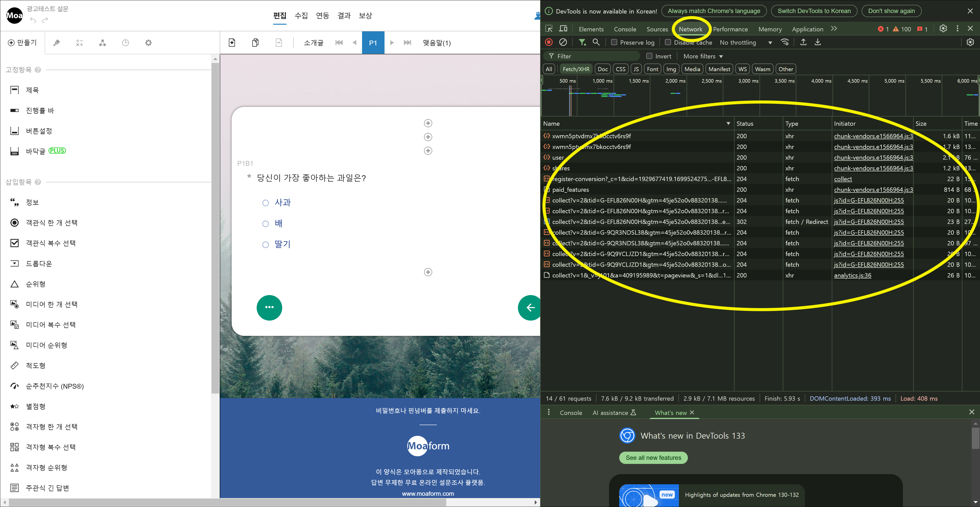The image size is (980, 507).
Task: Toggle DevTools inspect element picker
Action: click(549, 29)
